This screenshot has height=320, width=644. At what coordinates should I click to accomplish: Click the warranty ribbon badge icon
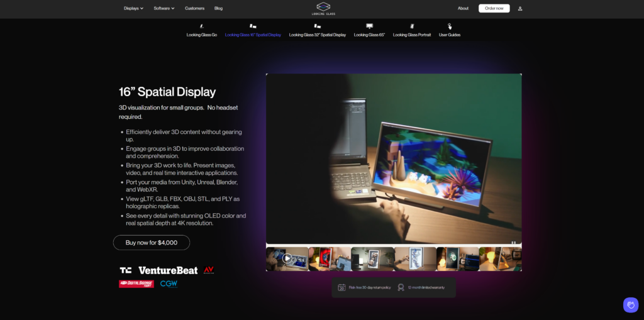pos(401,287)
